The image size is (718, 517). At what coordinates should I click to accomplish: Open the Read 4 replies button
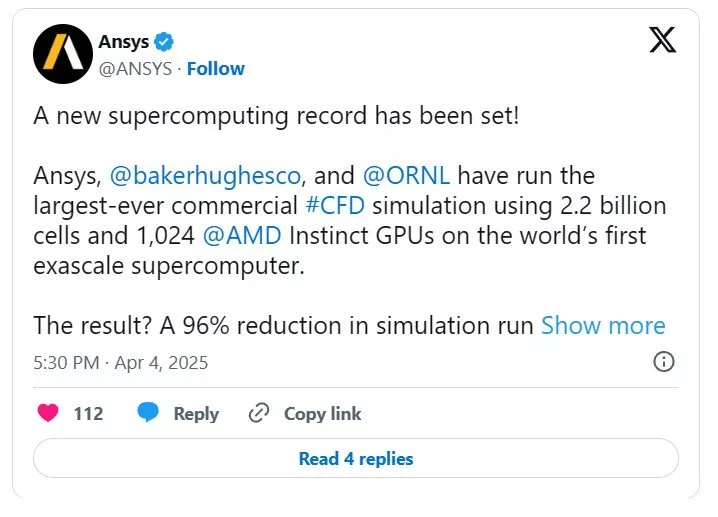[x=356, y=459]
